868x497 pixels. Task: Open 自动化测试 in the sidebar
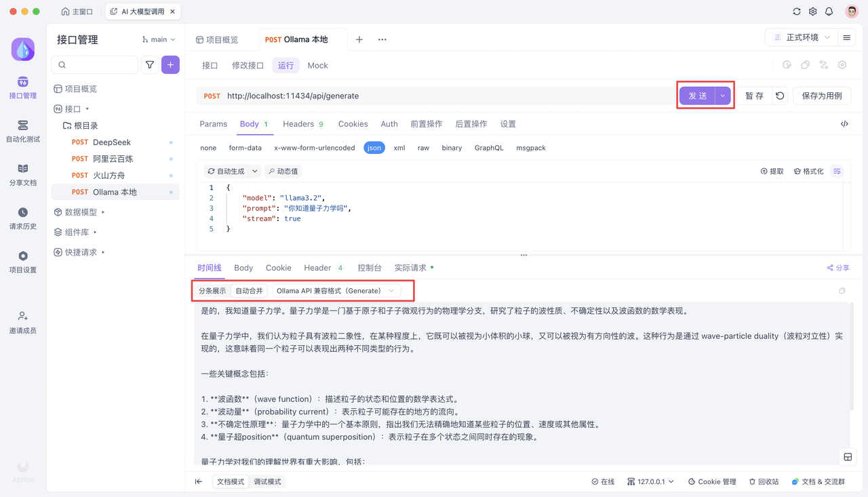pos(23,131)
